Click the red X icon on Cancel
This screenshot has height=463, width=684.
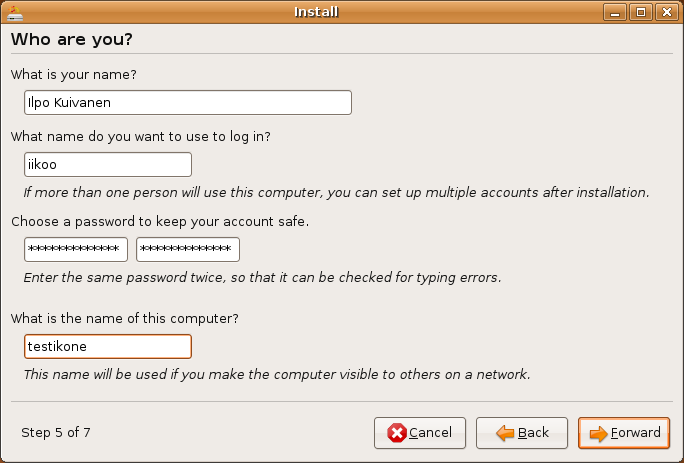coord(397,433)
